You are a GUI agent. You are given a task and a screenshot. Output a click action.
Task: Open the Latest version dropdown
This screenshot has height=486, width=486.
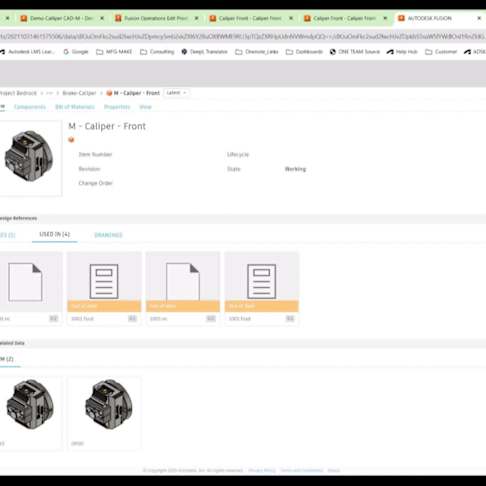pos(176,93)
